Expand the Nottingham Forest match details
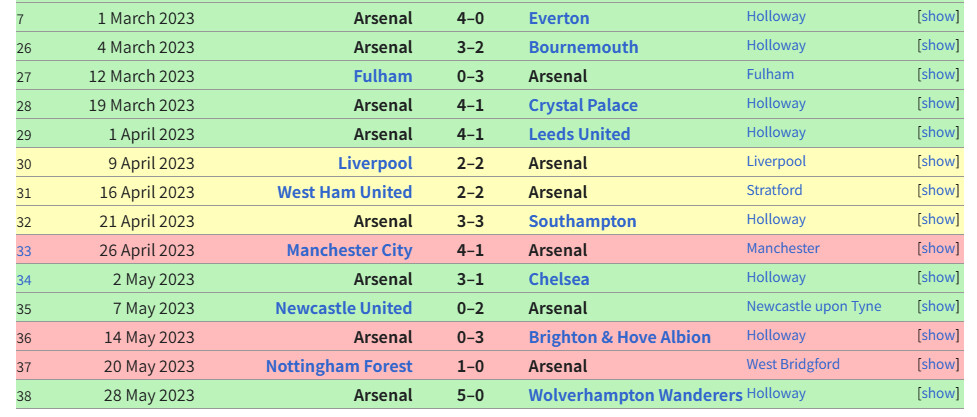This screenshot has height=417, width=977. click(x=939, y=364)
